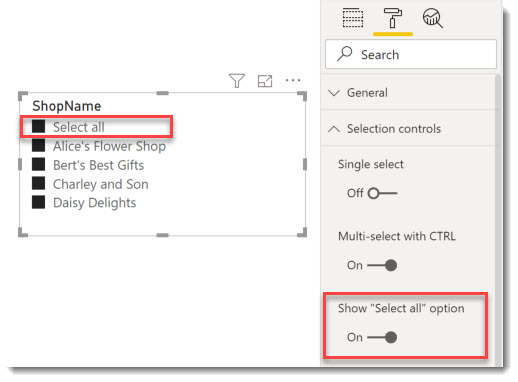Click inside the Search formatting field
Viewport: 518px width, 382px height.
pos(411,54)
